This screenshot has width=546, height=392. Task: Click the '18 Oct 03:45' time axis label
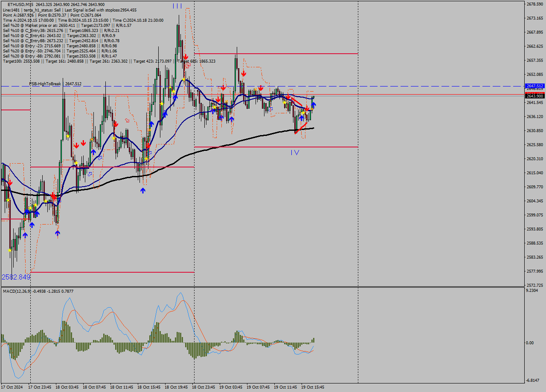click(67, 387)
